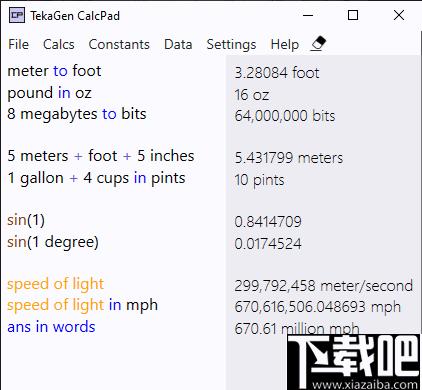Click the result '64,000,000 bits'

[x=285, y=116]
